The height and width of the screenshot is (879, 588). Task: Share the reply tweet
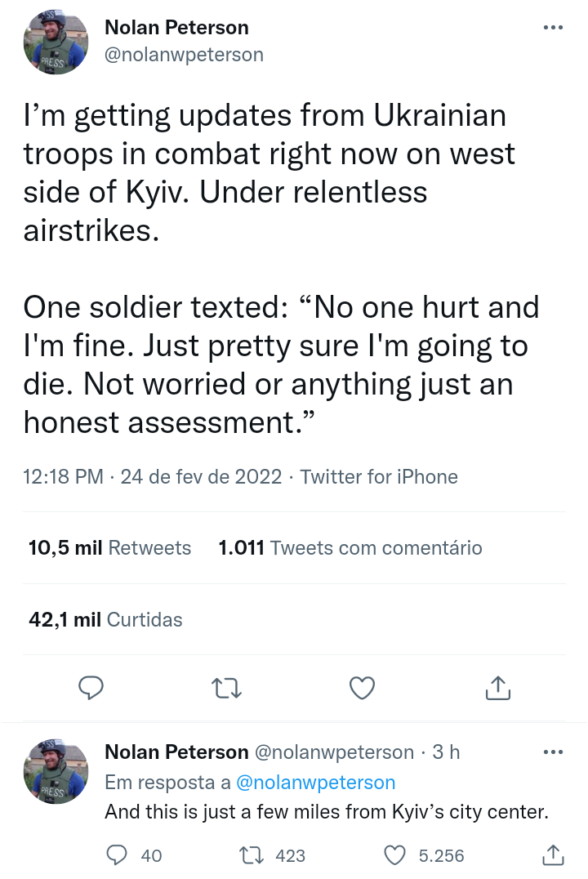point(553,855)
